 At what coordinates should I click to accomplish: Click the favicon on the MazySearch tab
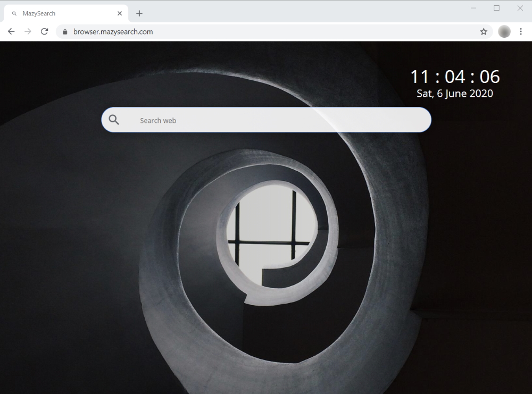click(x=14, y=13)
